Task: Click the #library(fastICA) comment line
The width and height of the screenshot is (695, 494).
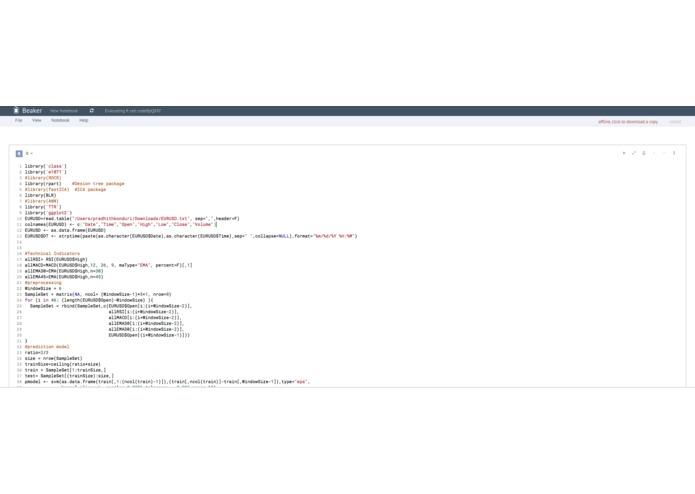Action: 65,189
